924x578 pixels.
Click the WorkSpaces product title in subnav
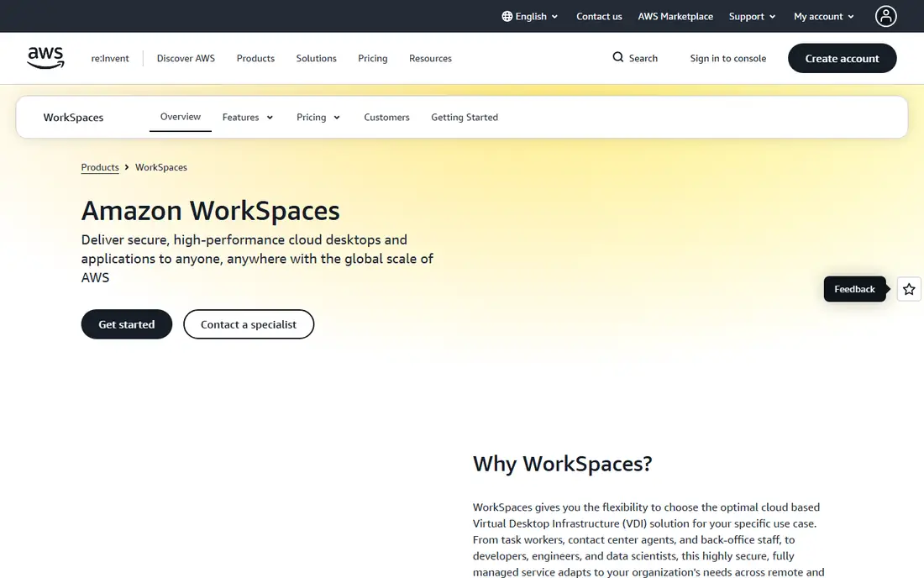pos(73,118)
